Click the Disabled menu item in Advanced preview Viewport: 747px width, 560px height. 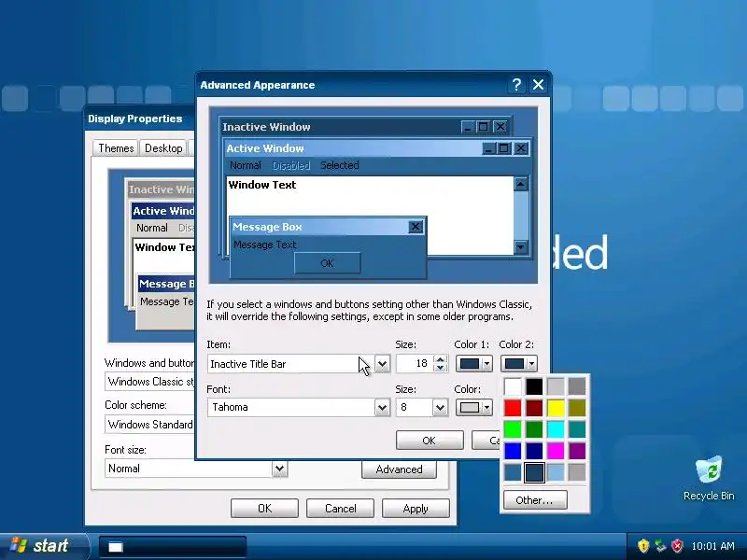[291, 166]
